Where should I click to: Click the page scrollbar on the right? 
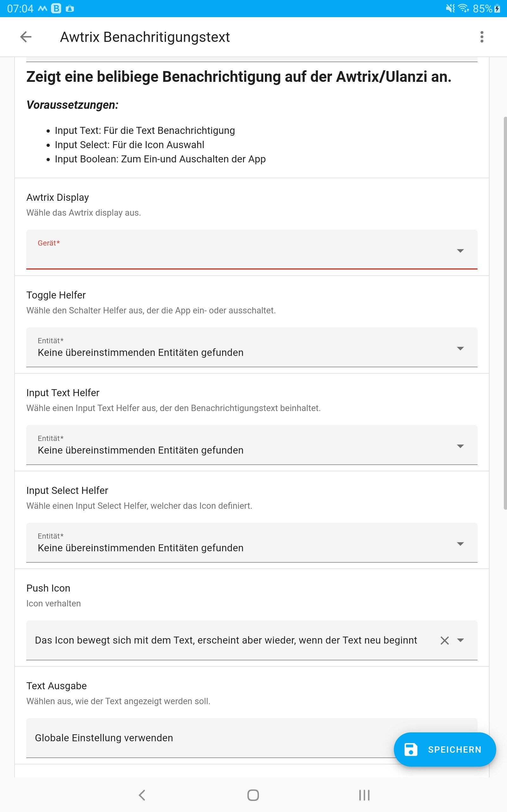[x=505, y=312]
